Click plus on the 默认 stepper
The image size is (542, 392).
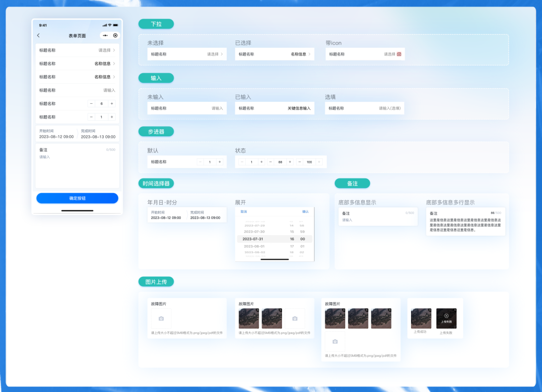coord(219,162)
